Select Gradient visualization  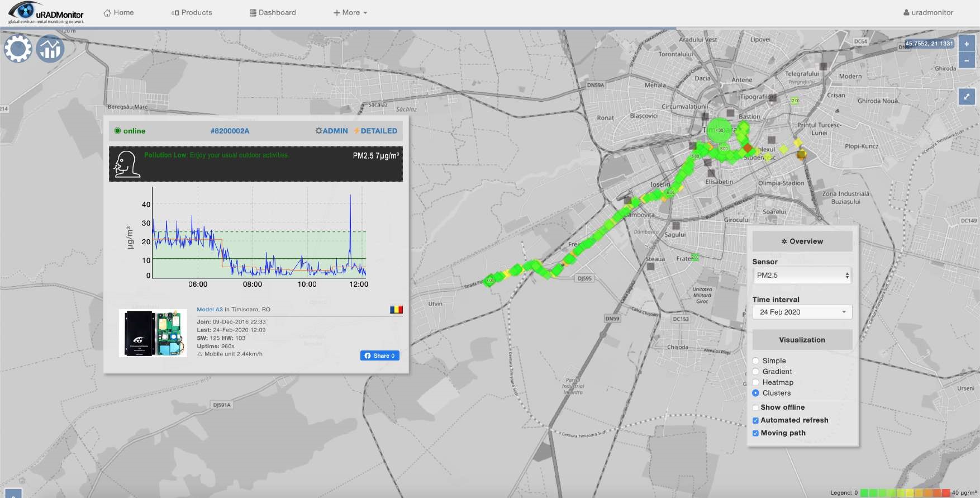(x=755, y=372)
